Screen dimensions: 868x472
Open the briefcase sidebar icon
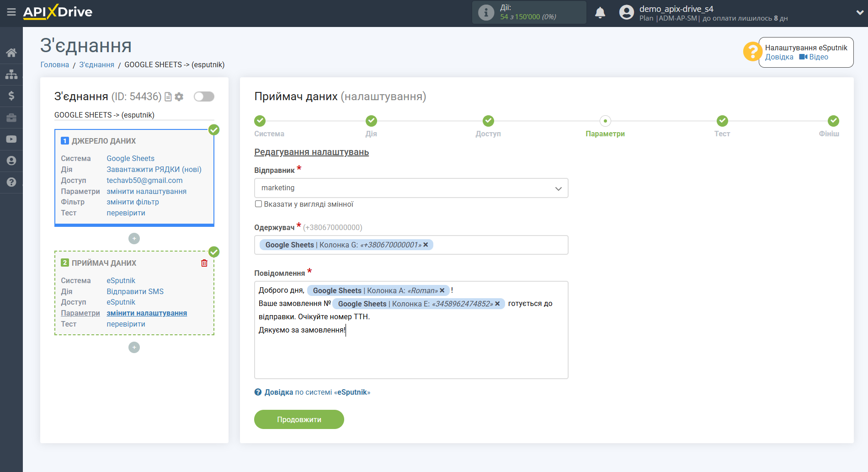coord(11,118)
